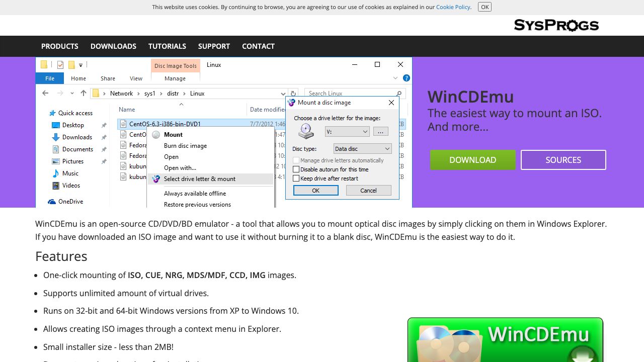The width and height of the screenshot is (644, 362).
Task: Click the pin icon beside Downloads
Action: click(104, 137)
